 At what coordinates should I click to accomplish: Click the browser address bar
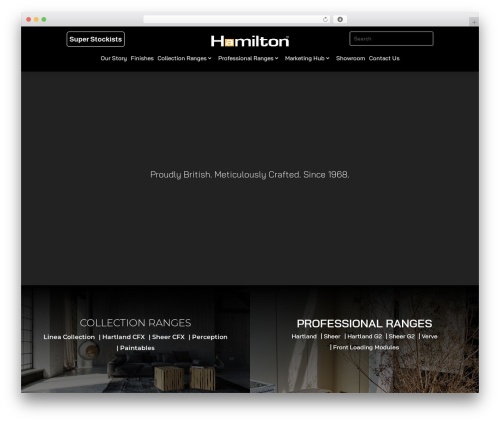[237, 19]
